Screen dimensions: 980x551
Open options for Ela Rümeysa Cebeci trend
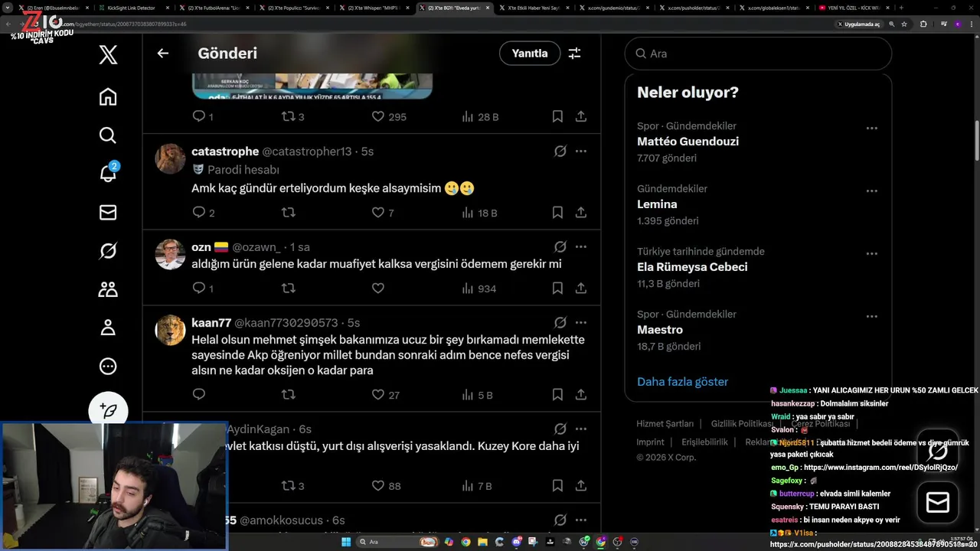(871, 253)
